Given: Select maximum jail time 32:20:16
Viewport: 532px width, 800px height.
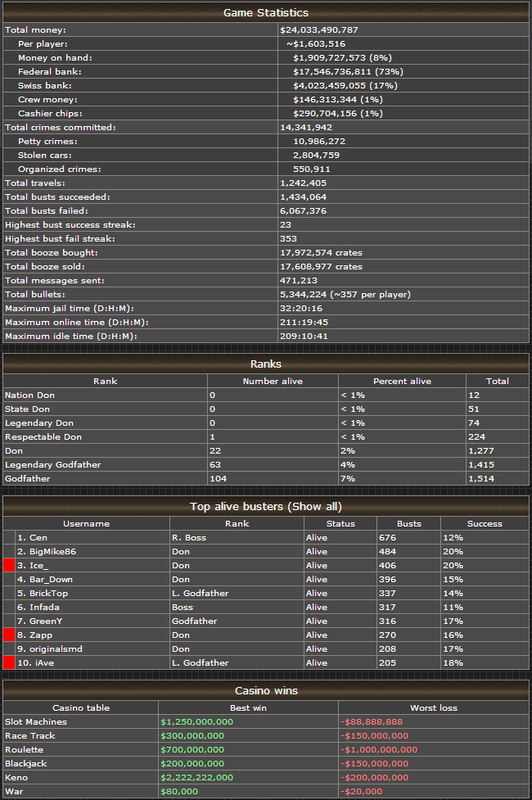Looking at the screenshot, I should pos(301,308).
